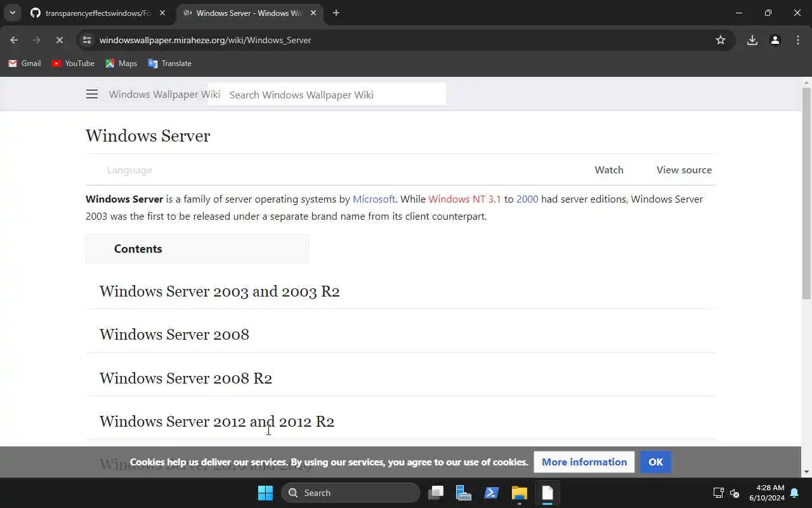Open File Explorer from the taskbar
Image resolution: width=812 pixels, height=508 pixels.
(x=520, y=493)
